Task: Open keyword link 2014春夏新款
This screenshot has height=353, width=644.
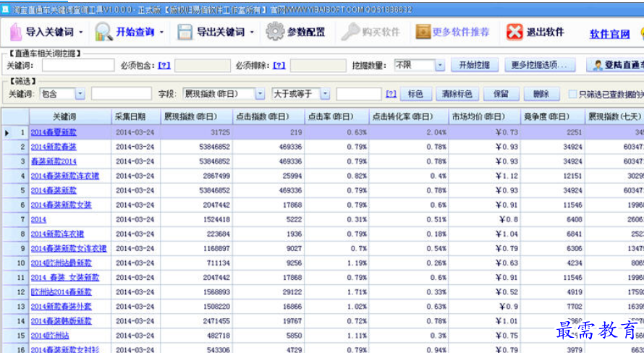Action: 54,132
